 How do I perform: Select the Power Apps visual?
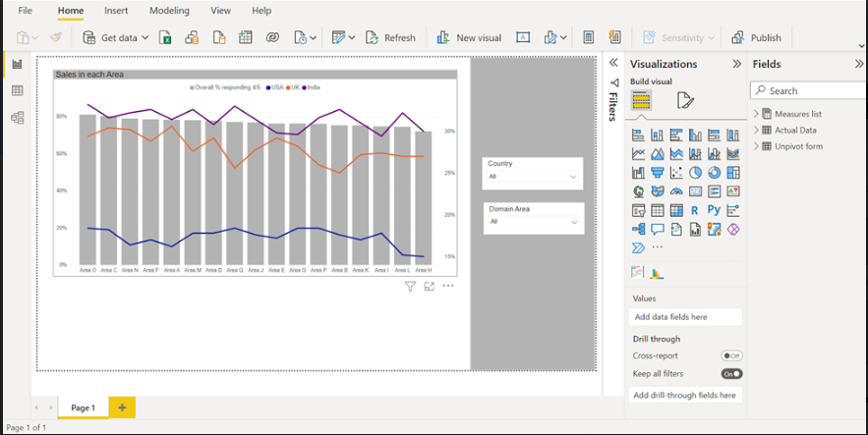(x=733, y=229)
